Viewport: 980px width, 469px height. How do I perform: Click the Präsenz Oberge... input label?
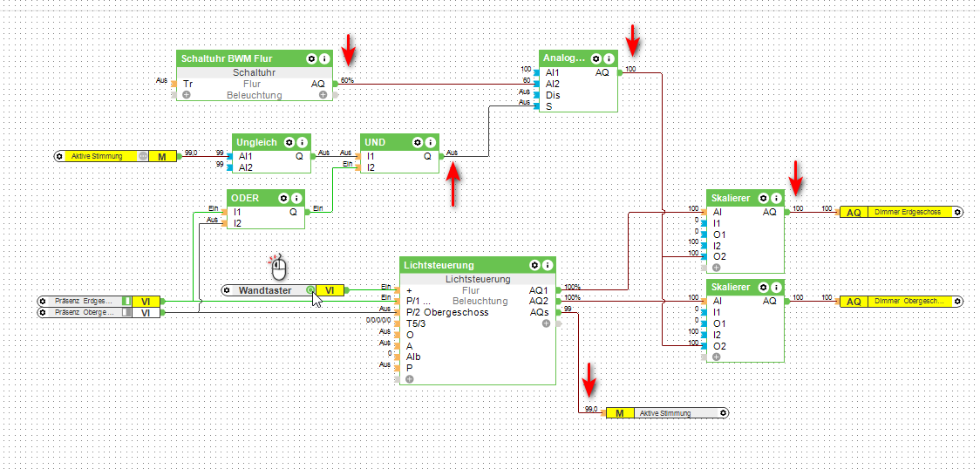click(84, 311)
